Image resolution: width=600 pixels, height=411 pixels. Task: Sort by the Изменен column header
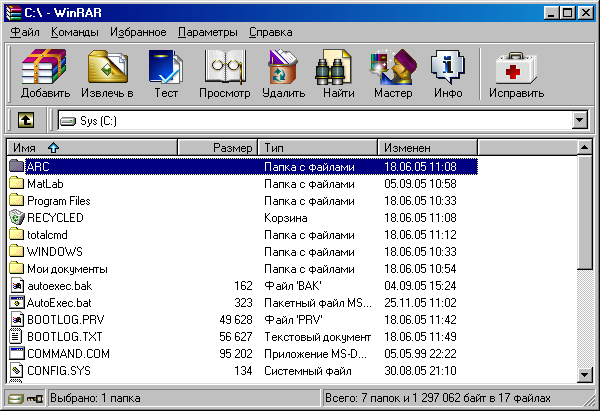tap(428, 148)
